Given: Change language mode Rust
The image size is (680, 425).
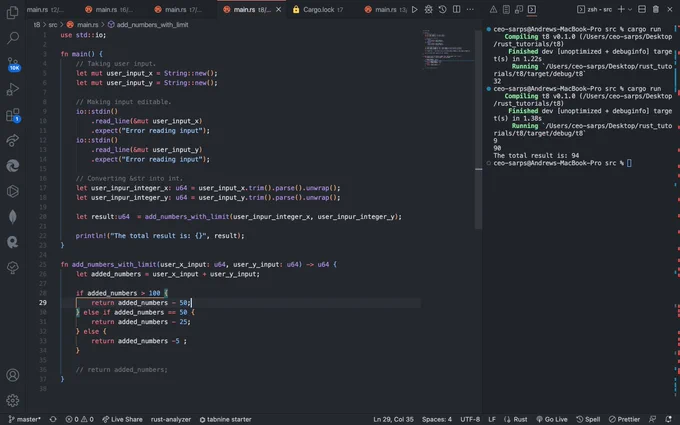Looking at the screenshot, I should pyautogui.click(x=516, y=419).
